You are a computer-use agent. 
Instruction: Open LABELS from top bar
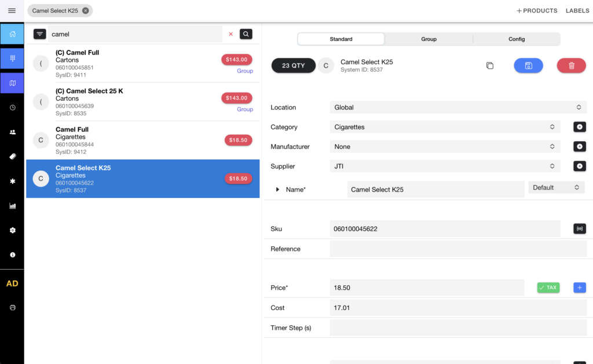pyautogui.click(x=577, y=10)
